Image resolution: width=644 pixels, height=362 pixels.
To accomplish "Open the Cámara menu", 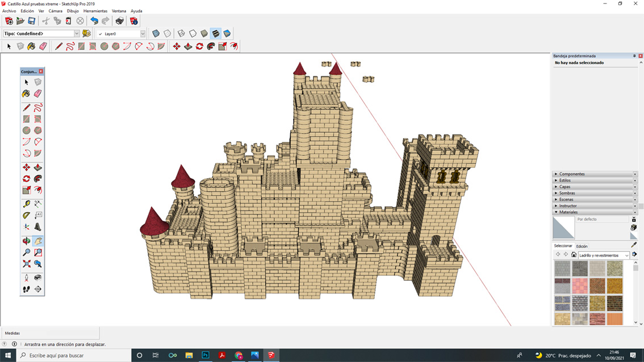I will click(x=56, y=11).
